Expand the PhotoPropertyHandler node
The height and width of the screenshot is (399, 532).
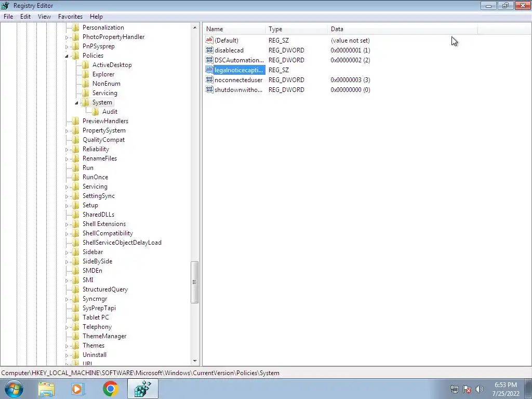point(66,37)
